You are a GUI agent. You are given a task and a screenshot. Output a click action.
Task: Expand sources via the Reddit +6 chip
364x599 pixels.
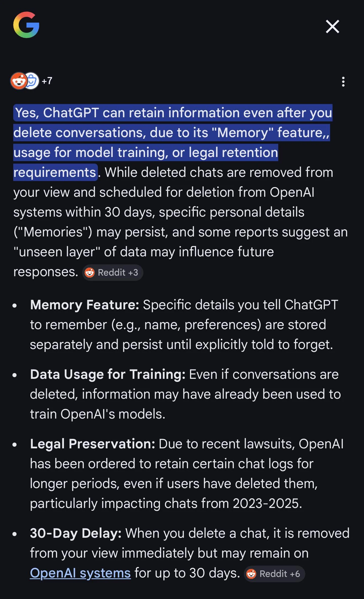coord(274,574)
